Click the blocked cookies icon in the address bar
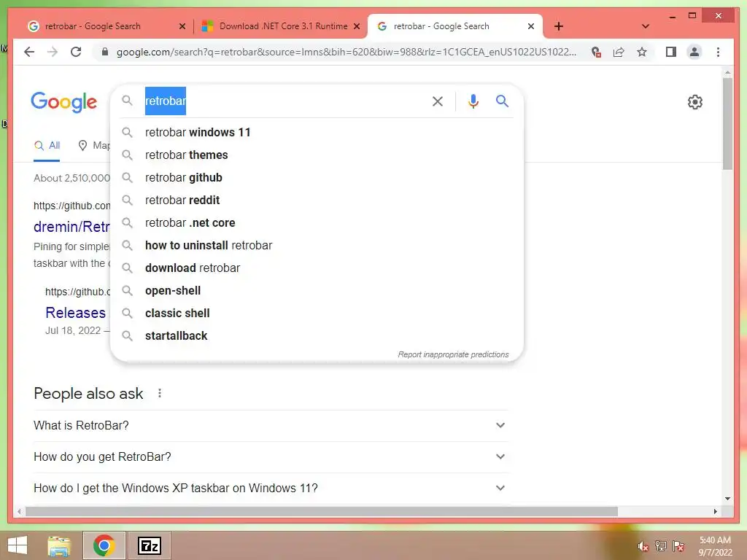The image size is (747, 560). [595, 52]
